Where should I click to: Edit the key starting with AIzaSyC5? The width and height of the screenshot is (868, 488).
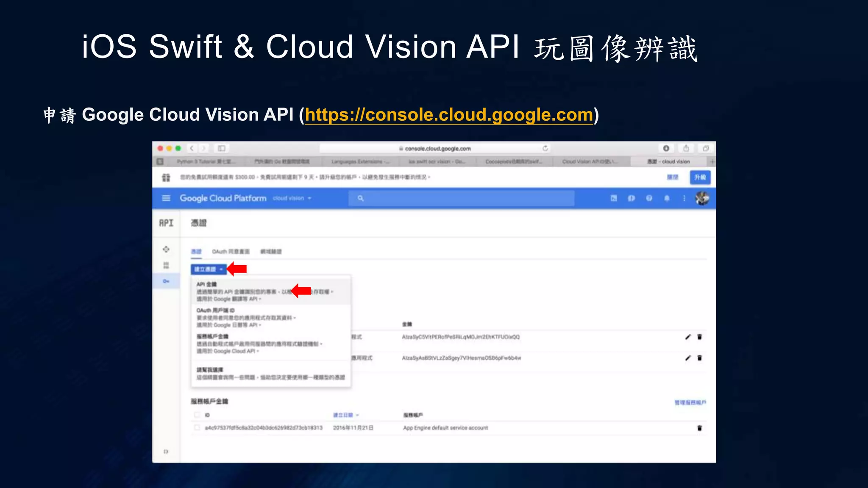[688, 337]
